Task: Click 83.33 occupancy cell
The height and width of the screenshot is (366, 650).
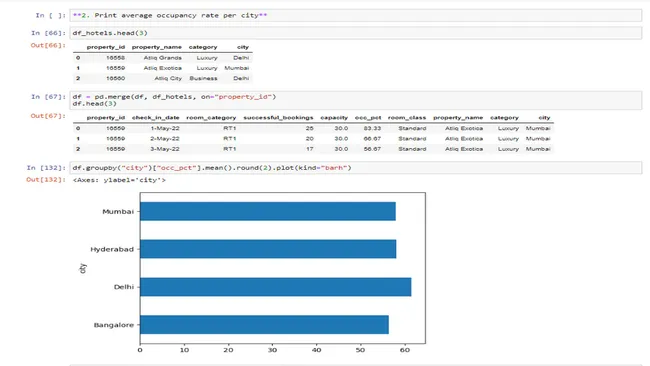Action: pyautogui.click(x=372, y=128)
